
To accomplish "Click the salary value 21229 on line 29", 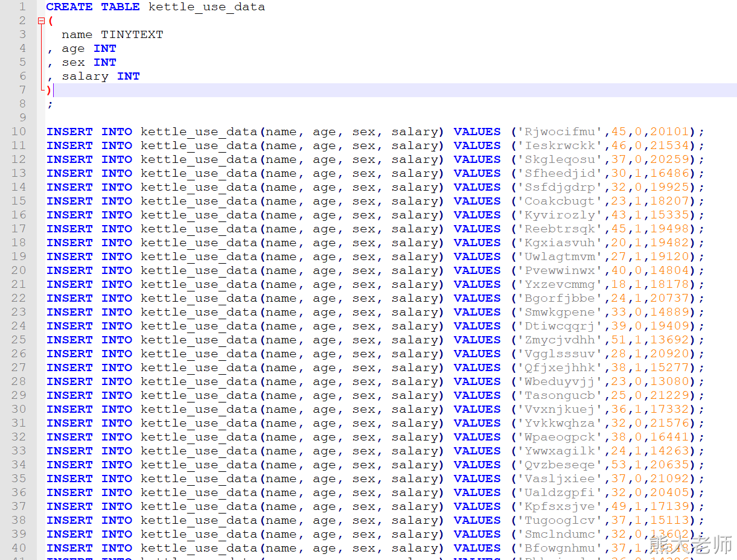I will pyautogui.click(x=669, y=396).
